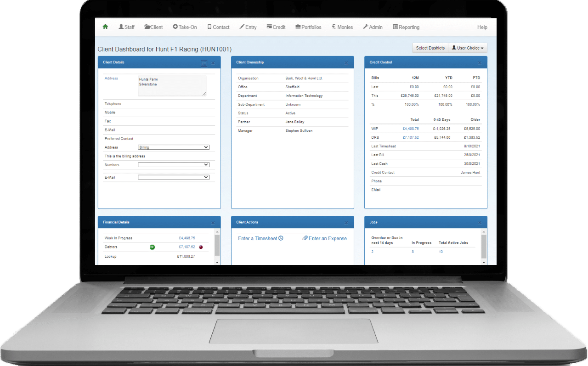Close the Jobs dashlet
Image resolution: width=588 pixels, height=366 pixels.
tap(480, 223)
